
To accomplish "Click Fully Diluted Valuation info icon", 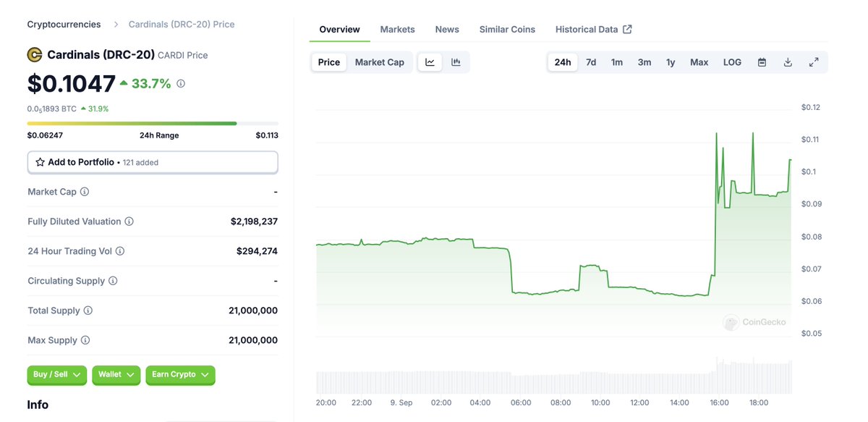I will pos(129,221).
